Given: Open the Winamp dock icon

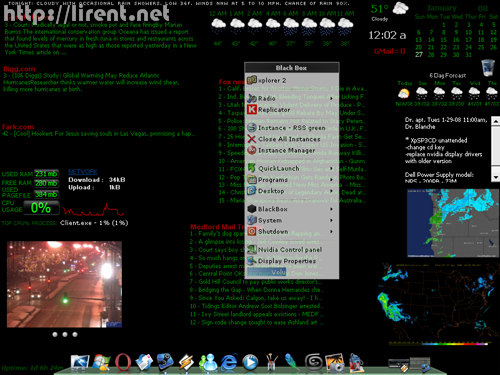Looking at the screenshot, I should (x=186, y=363).
